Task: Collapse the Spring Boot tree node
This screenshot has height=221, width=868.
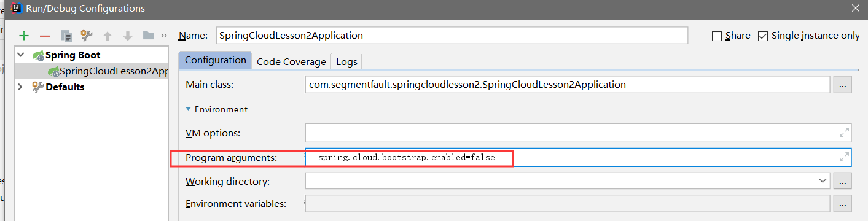Action: [21, 55]
